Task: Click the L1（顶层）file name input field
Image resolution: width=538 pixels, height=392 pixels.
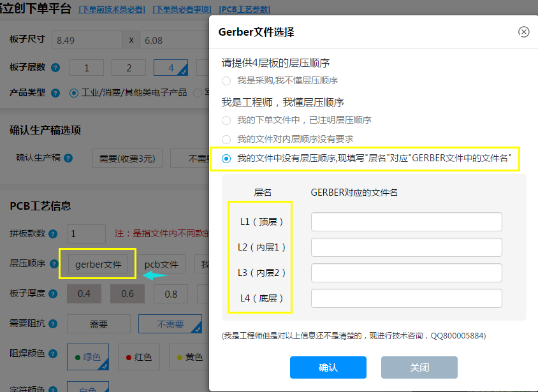Action: [406, 222]
